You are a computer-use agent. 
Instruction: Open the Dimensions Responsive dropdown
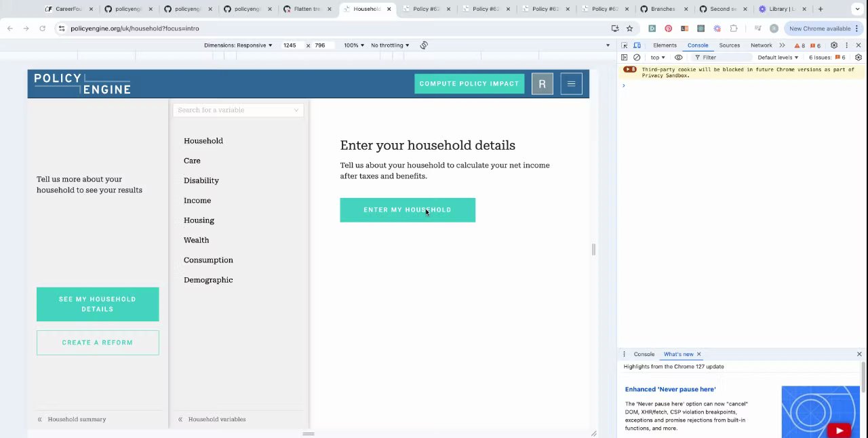tap(238, 45)
